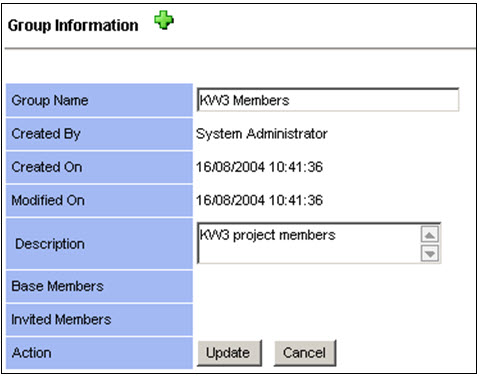Focus the Group Name text field

pyautogui.click(x=328, y=100)
